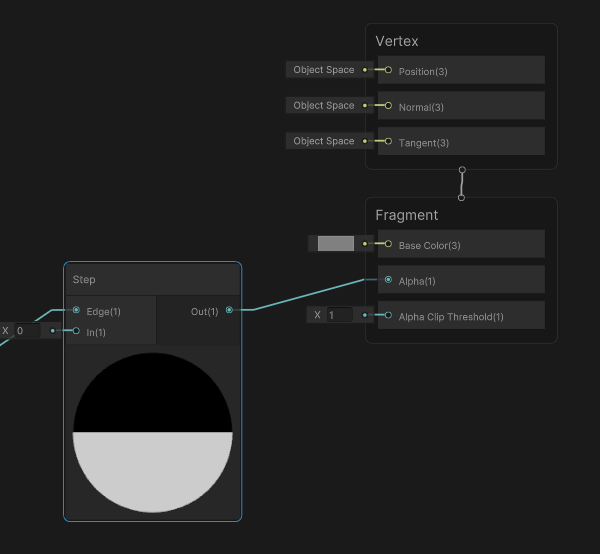Click the Tangent(3) input port
Screen dimensions: 600x554
point(388,142)
